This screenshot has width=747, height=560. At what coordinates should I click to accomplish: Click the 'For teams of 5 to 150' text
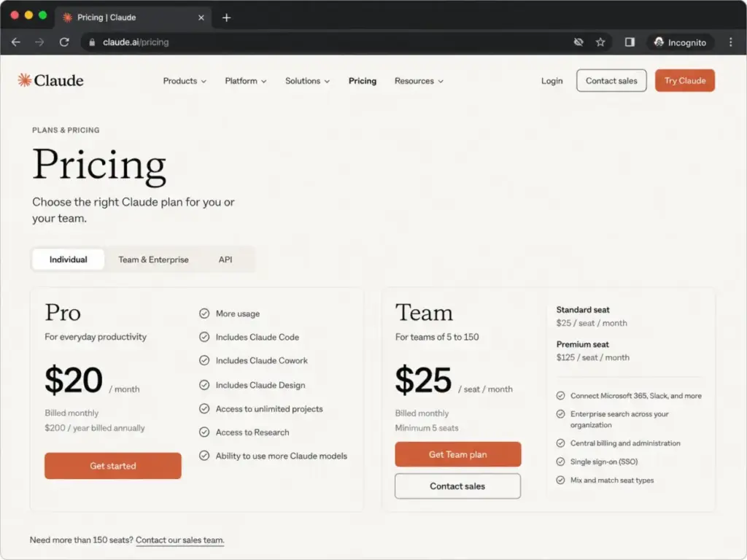(x=437, y=337)
